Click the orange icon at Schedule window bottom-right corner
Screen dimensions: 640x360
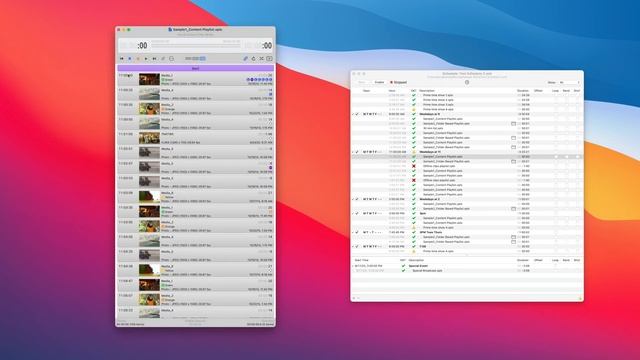(580, 298)
